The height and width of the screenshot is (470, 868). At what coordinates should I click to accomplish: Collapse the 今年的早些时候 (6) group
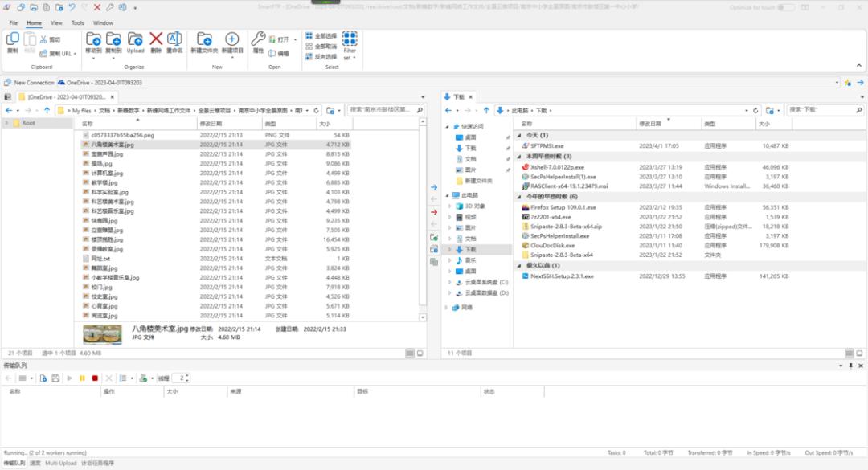click(x=519, y=197)
